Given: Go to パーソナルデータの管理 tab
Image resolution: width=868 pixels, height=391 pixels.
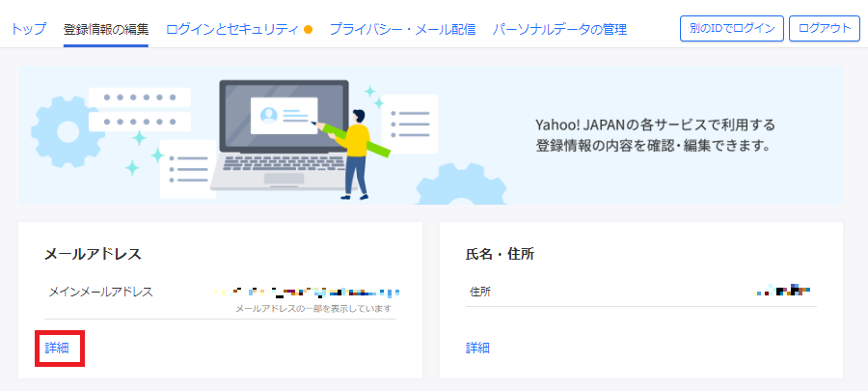Looking at the screenshot, I should (559, 29).
